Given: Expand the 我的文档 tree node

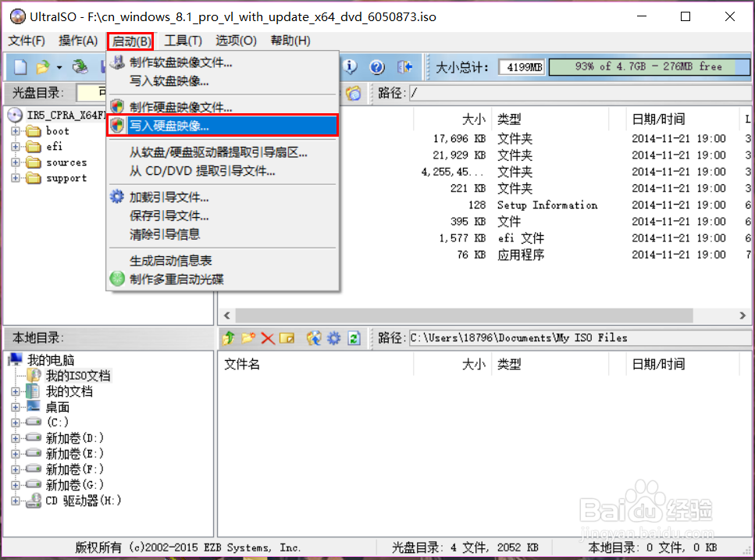Looking at the screenshot, I should tap(16, 391).
